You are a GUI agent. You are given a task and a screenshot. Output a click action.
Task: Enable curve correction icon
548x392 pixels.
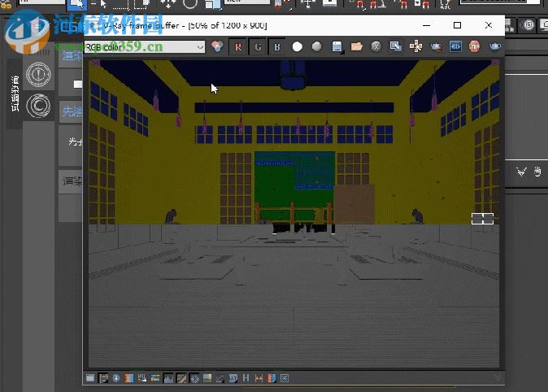(x=181, y=378)
